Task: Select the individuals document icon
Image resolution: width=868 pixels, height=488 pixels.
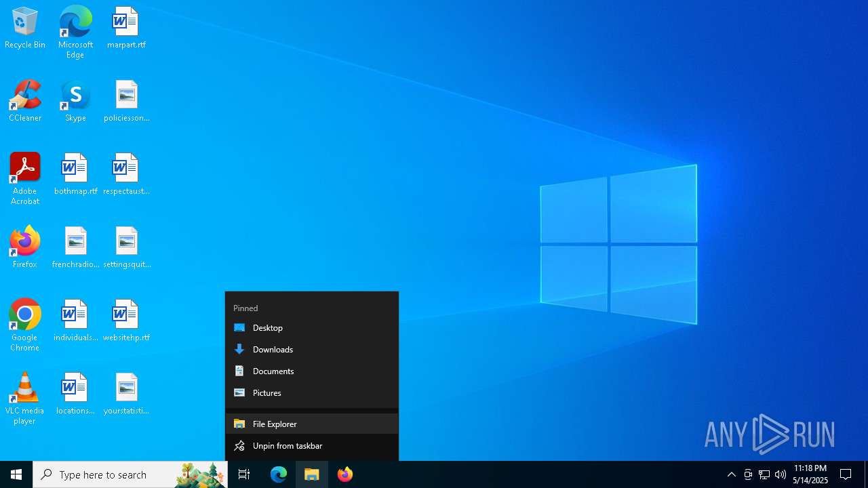Action: tap(75, 321)
